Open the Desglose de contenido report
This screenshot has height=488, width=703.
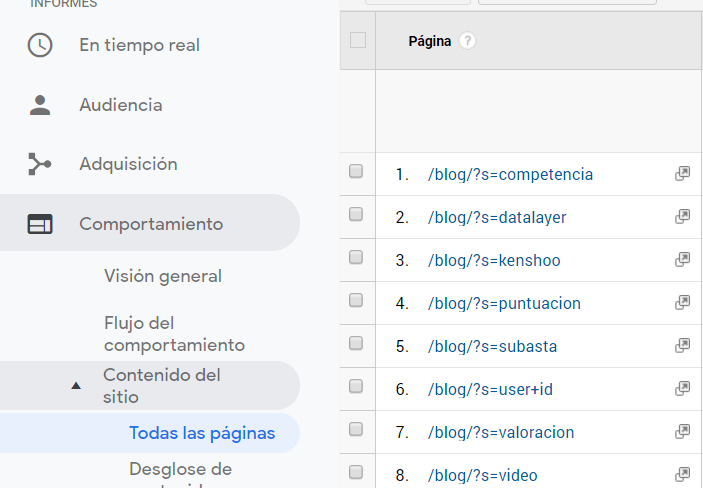(180, 473)
